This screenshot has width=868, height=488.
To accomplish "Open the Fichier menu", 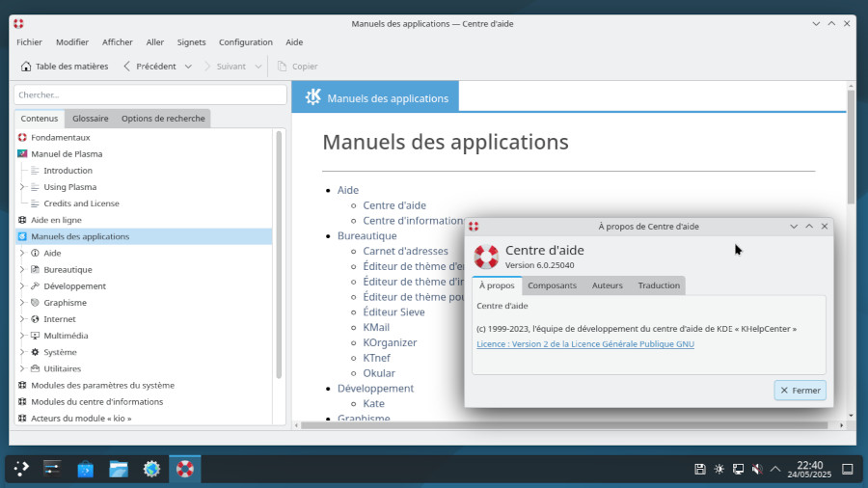I will [29, 42].
